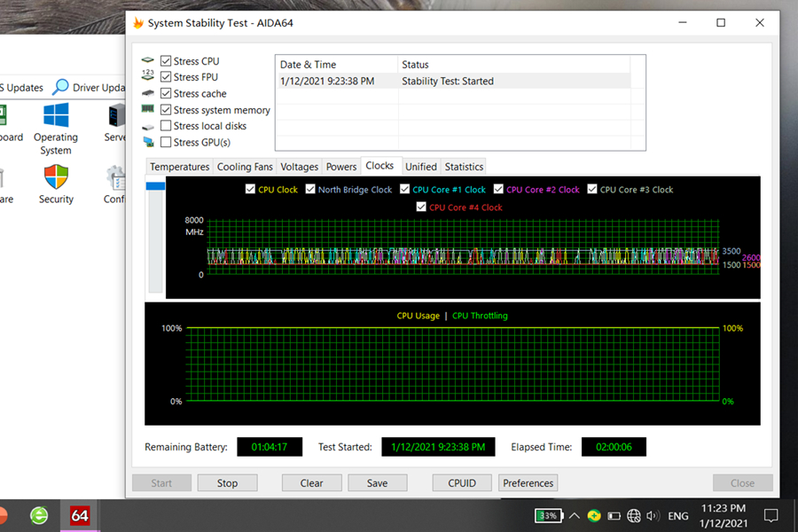Screen dimensions: 798x532
Task: Click the battery percentage tray indicator
Action: tap(547, 515)
